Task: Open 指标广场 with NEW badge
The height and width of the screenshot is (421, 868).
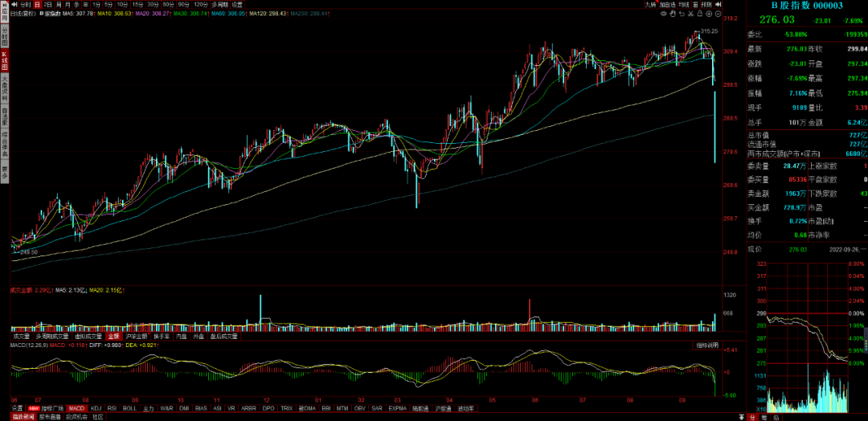Action: coord(46,408)
